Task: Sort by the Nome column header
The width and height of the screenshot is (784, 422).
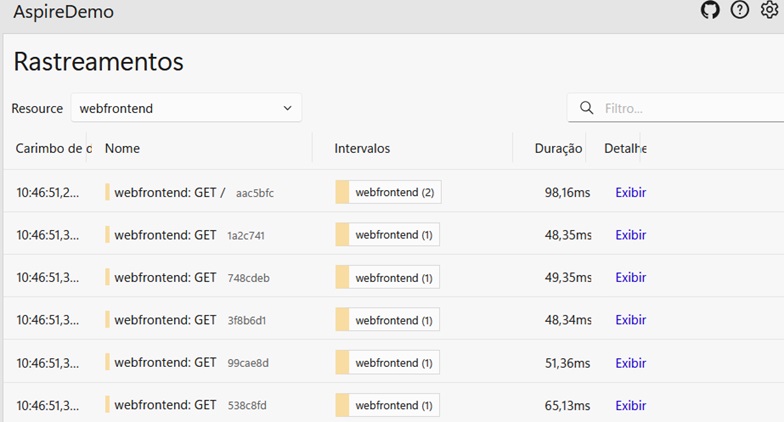Action: pyautogui.click(x=122, y=148)
